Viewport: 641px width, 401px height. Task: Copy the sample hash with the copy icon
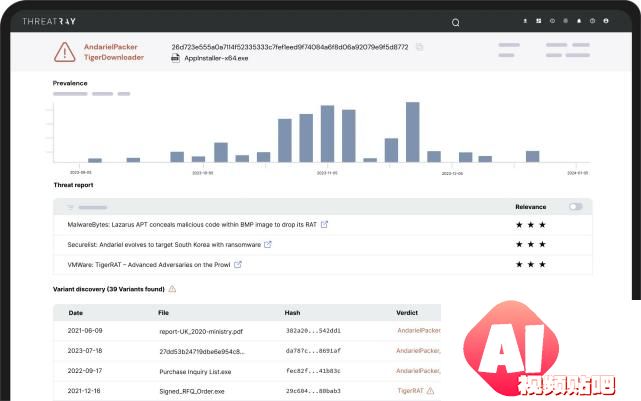coord(419,47)
